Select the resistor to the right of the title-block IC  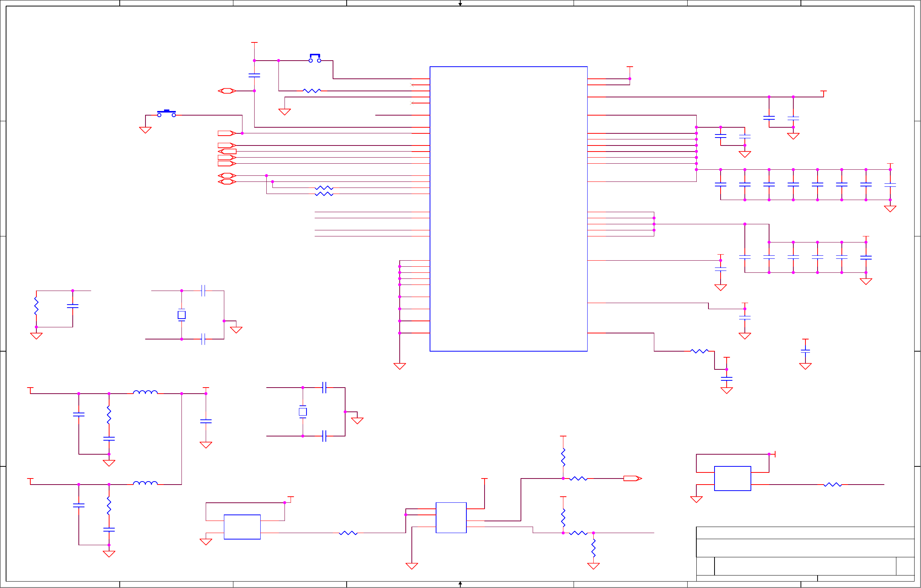pyautogui.click(x=833, y=485)
